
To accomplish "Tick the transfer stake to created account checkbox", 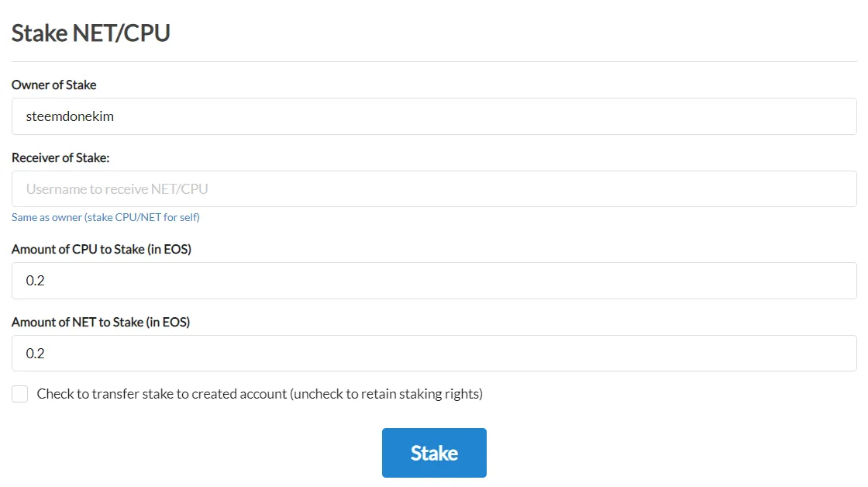I will coord(20,394).
